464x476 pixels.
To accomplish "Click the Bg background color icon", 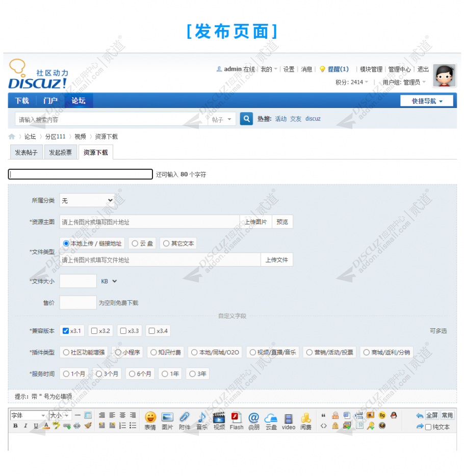I will pyautogui.click(x=382, y=415).
